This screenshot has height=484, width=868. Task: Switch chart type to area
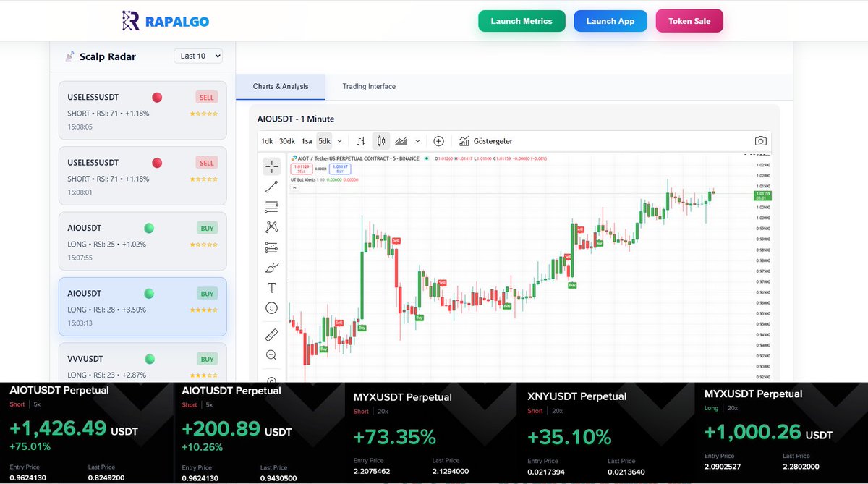point(401,141)
